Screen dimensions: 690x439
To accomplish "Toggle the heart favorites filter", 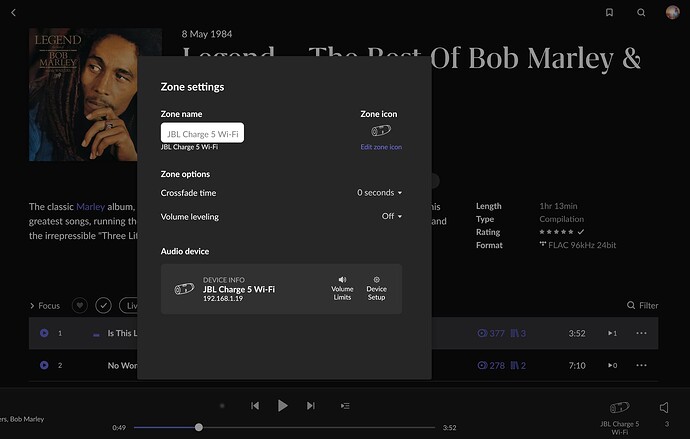I will point(80,305).
